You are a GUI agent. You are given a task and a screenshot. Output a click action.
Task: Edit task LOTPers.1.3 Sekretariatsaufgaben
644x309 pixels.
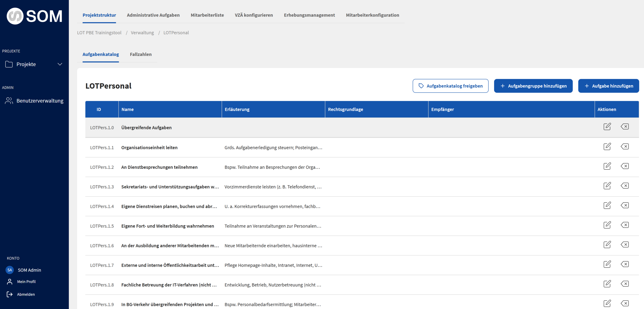click(607, 186)
